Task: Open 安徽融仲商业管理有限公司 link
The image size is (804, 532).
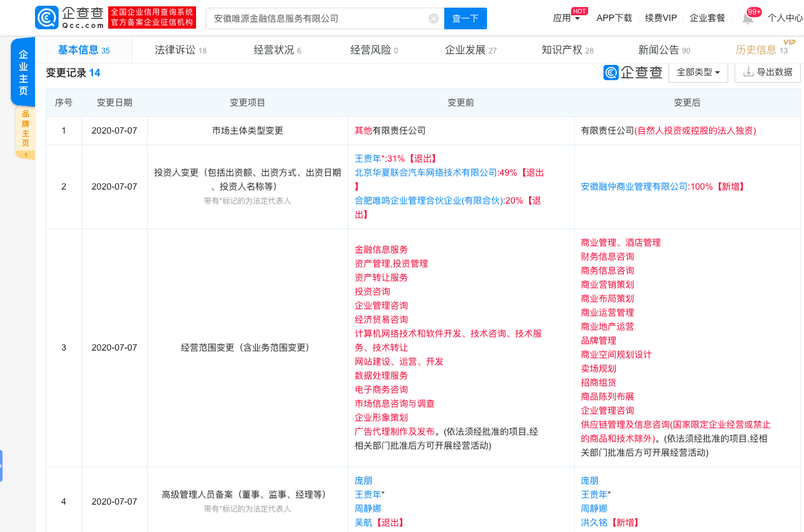Action: pos(635,186)
